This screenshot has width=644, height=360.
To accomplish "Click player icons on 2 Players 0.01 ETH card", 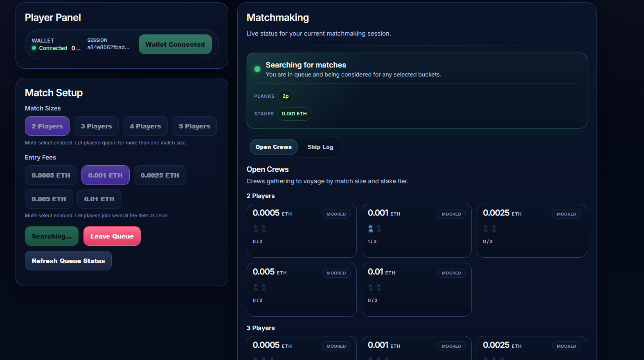I will (375, 288).
